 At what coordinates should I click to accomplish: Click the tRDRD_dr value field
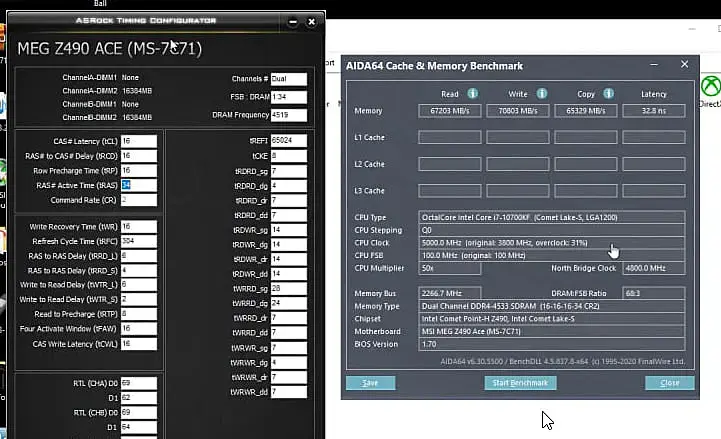tap(289, 201)
